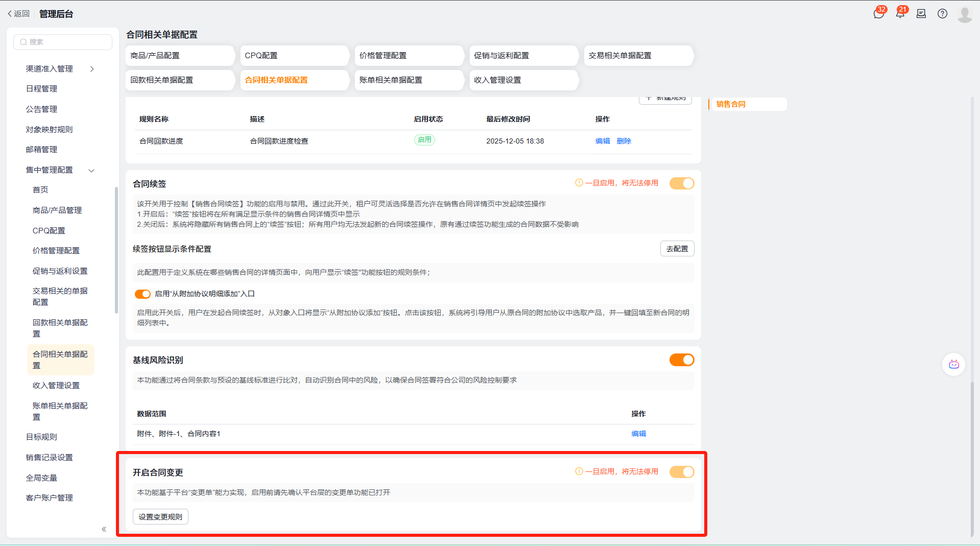Open the task list icon in header
Image resolution: width=980 pixels, height=546 pixels.
point(921,14)
